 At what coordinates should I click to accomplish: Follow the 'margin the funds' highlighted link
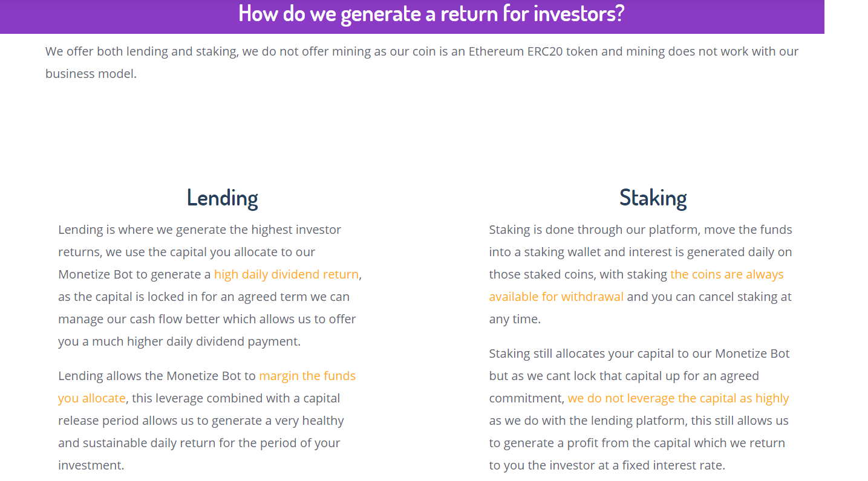click(x=307, y=376)
